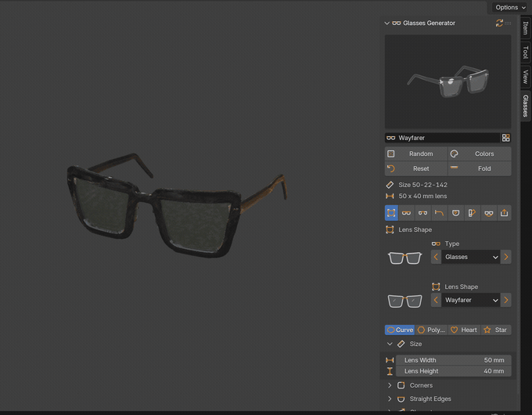Click the panel drag grip dots icon
Image resolution: width=532 pixels, height=415 pixels.
(x=508, y=23)
